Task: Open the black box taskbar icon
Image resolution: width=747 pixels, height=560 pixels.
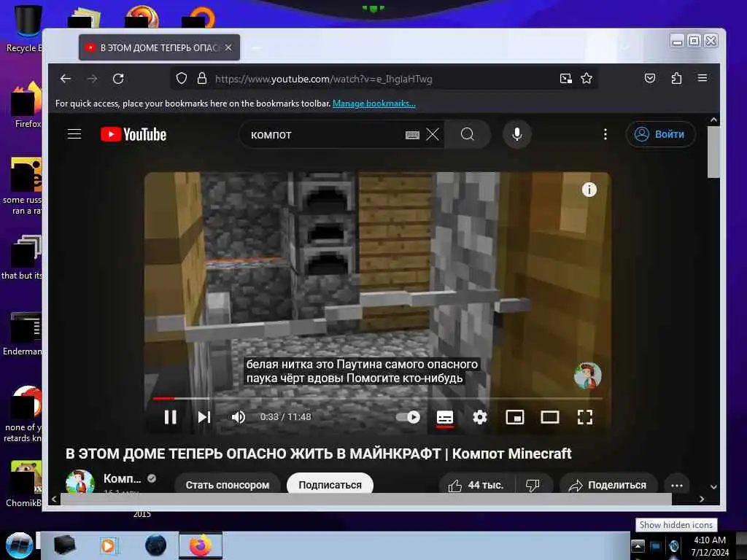Action: click(x=64, y=545)
